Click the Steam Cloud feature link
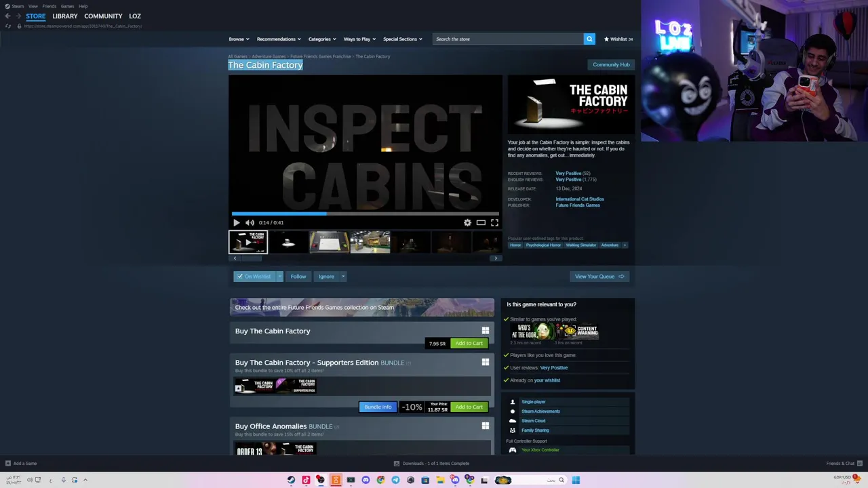Screen dimensions: 868x488 click(x=533, y=421)
